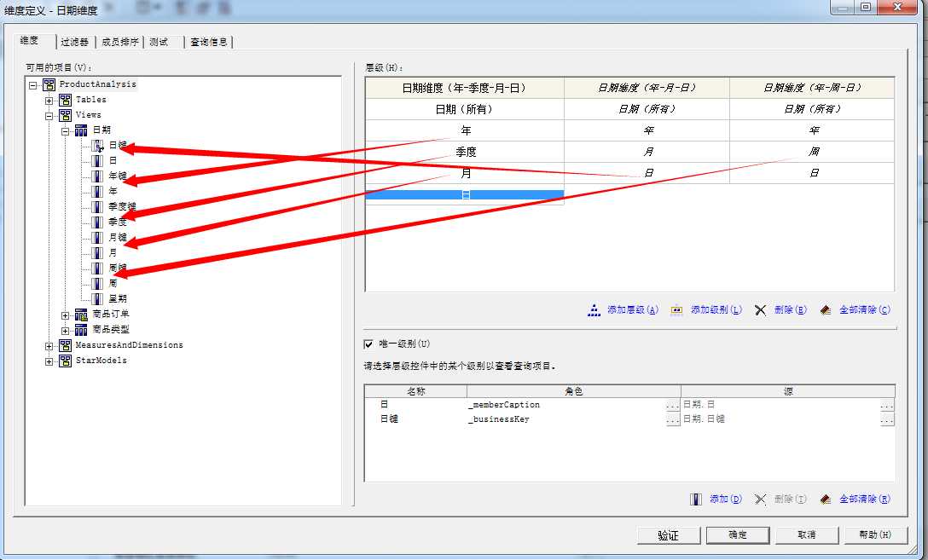Screen dimensions: 928x560
Task: Click the _memberCaption role cell
Action: 565,405
